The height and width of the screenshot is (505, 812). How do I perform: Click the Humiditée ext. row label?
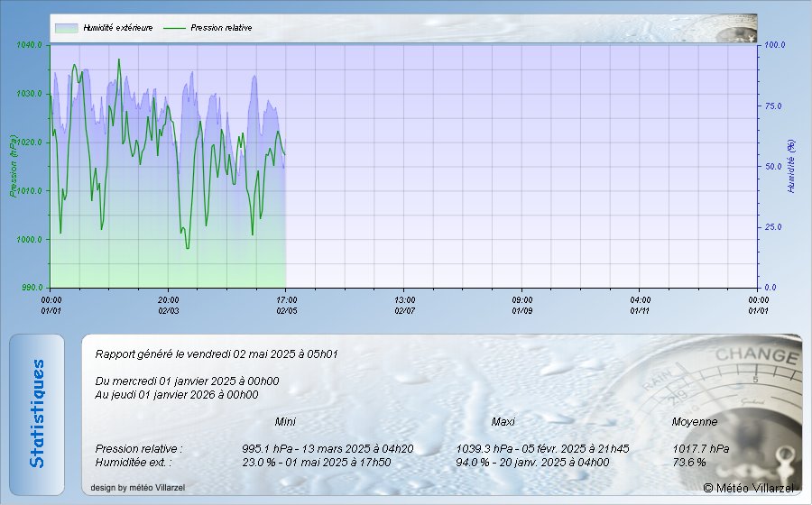(x=134, y=463)
